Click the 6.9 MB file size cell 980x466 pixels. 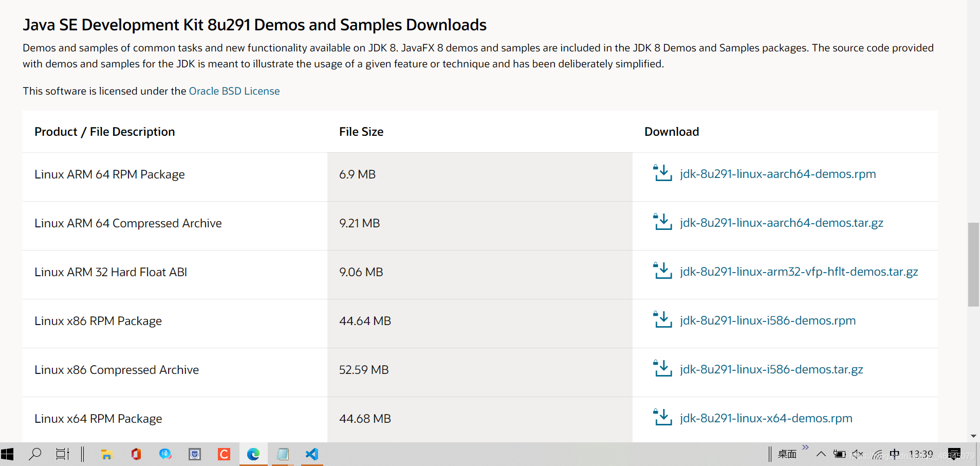click(x=480, y=177)
